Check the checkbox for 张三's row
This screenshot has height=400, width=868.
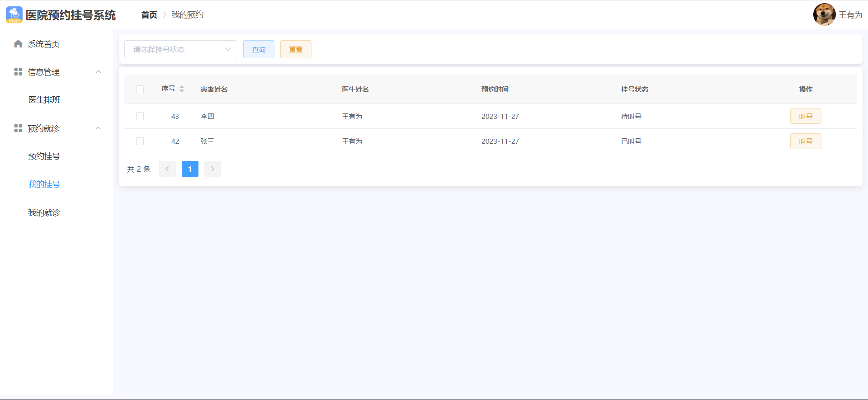140,141
